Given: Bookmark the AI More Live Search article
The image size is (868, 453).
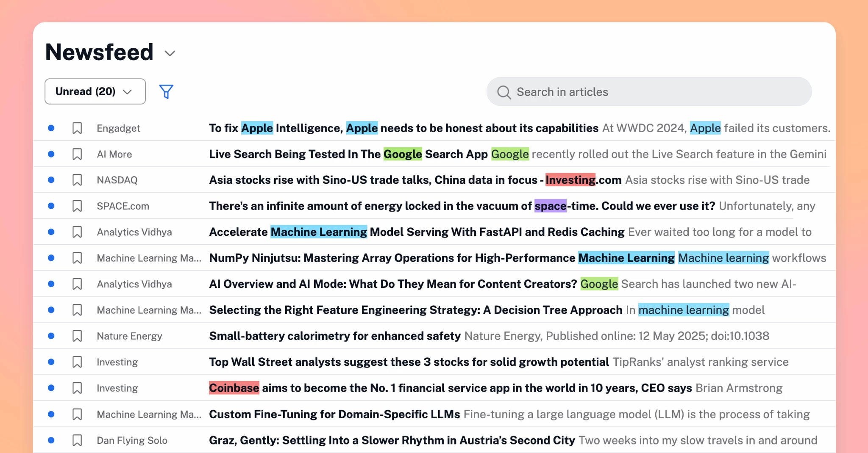Looking at the screenshot, I should [77, 154].
